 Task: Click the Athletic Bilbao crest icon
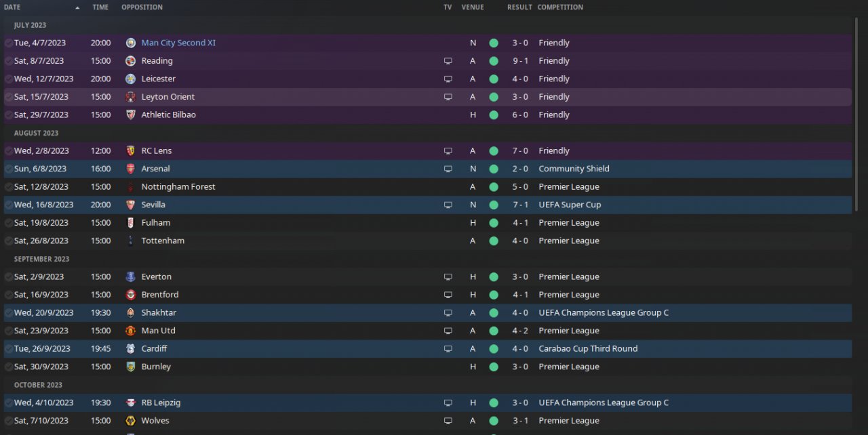click(131, 115)
